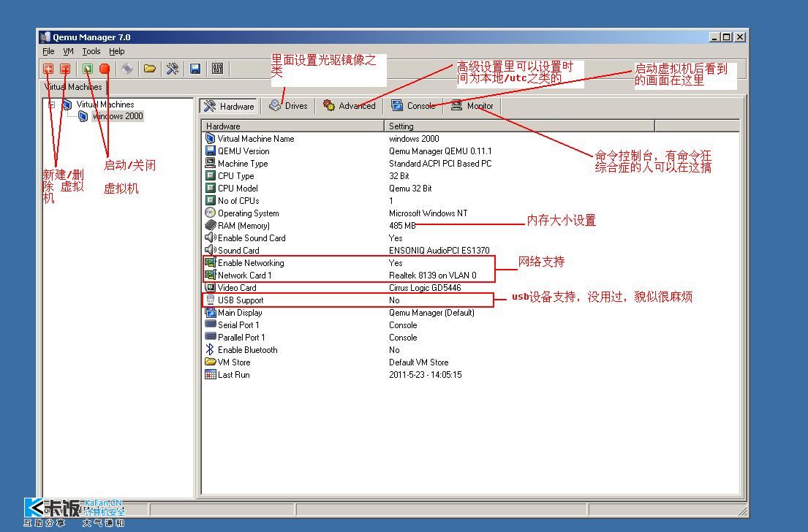808x532 pixels.
Task: Collapse the Virtual Machines tree node
Action: click(51, 104)
